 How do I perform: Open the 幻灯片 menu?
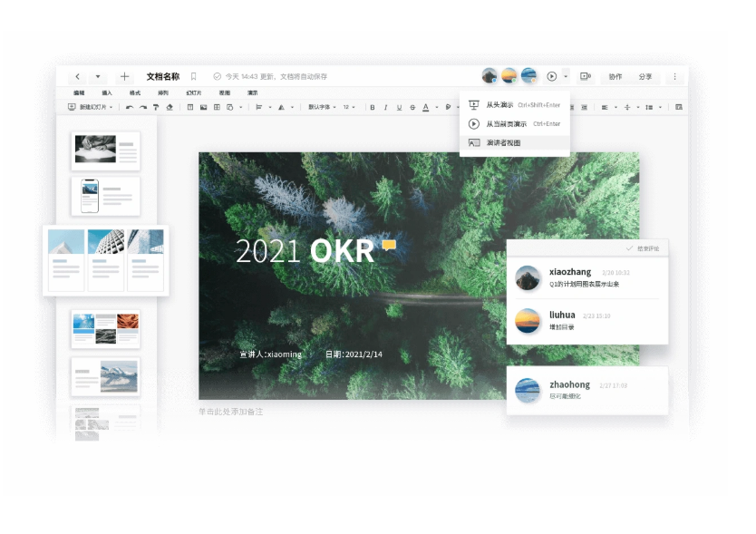click(x=194, y=92)
